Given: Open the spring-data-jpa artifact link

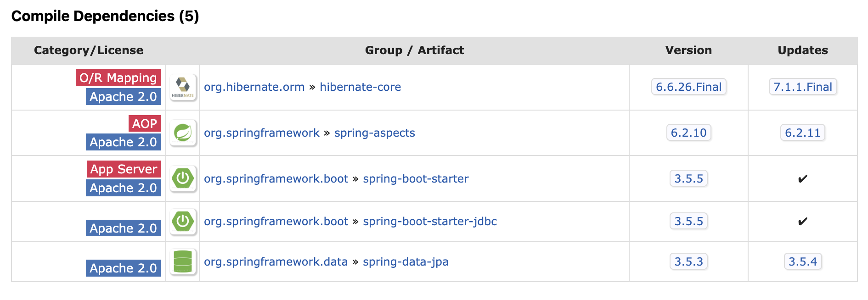Looking at the screenshot, I should pyautogui.click(x=406, y=261).
